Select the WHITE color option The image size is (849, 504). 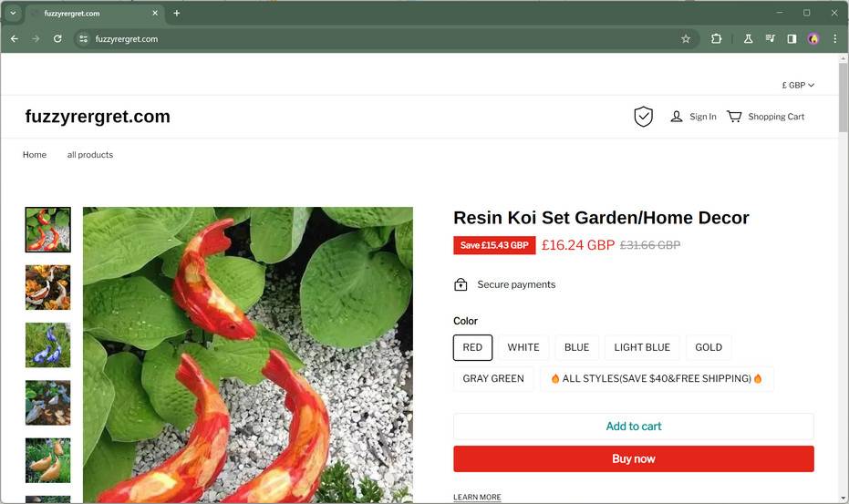click(523, 347)
